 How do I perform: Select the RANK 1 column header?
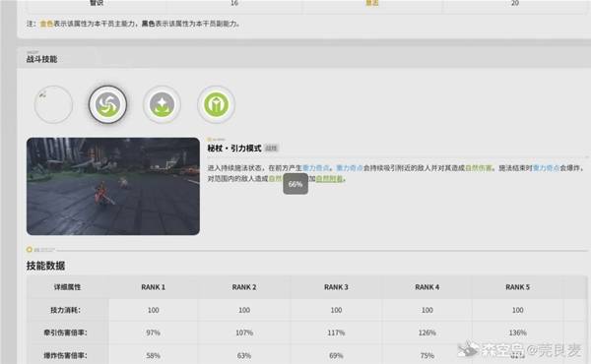153,287
